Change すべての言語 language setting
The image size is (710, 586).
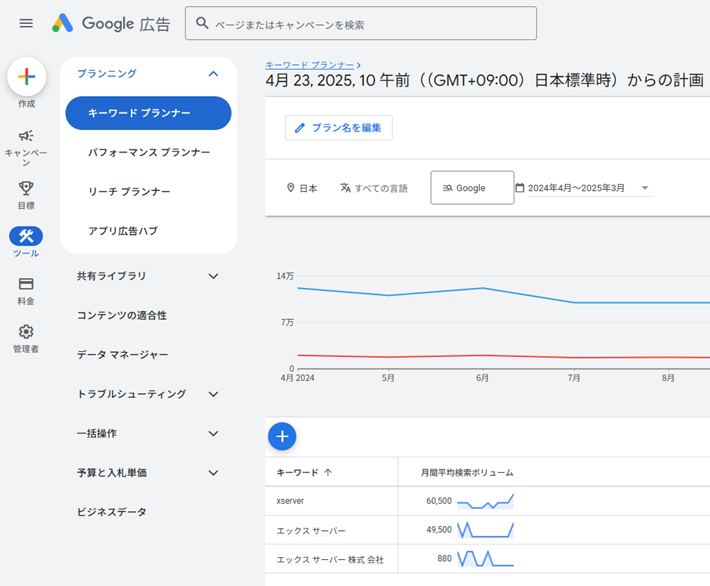pos(374,188)
